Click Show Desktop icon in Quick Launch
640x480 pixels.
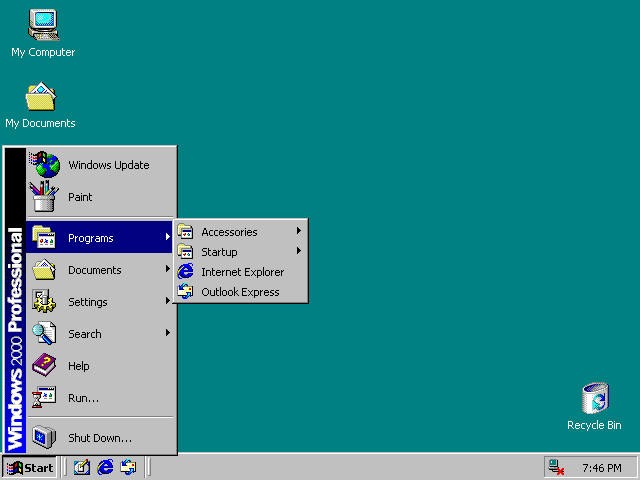coord(82,467)
